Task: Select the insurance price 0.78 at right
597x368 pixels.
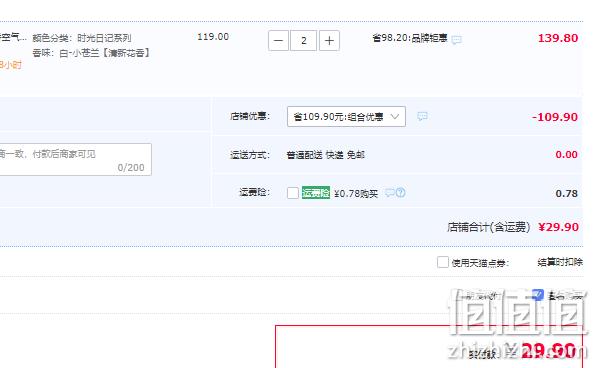Action: 567,193
